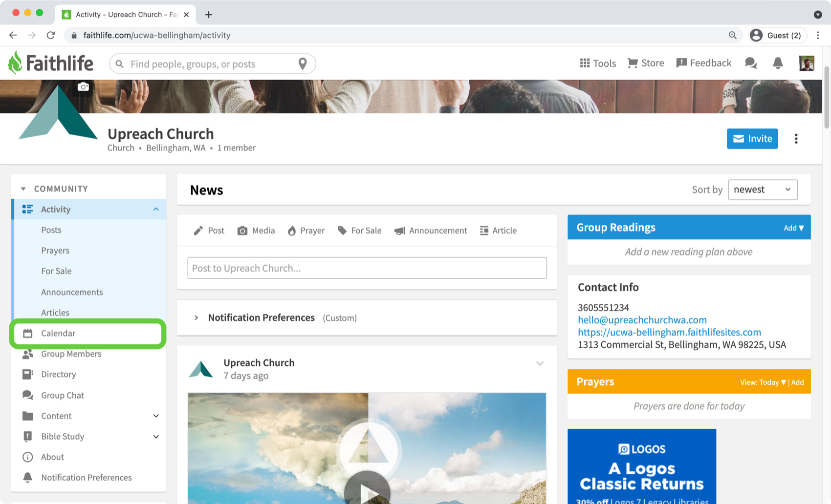831x504 pixels.
Task: Click the Faithlife logo
Action: pos(50,63)
